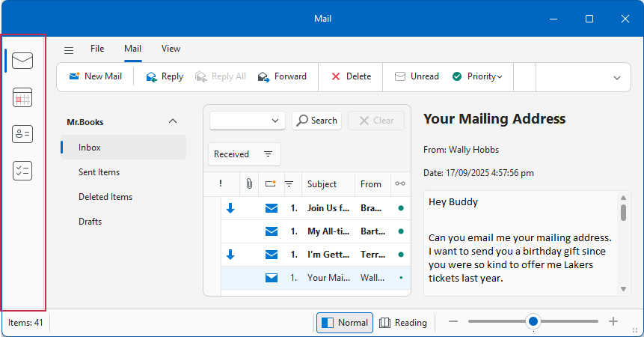Viewport: 644px width, 337px height.
Task: Click envelope icon of 'Join Us f...' row
Action: click(x=272, y=208)
